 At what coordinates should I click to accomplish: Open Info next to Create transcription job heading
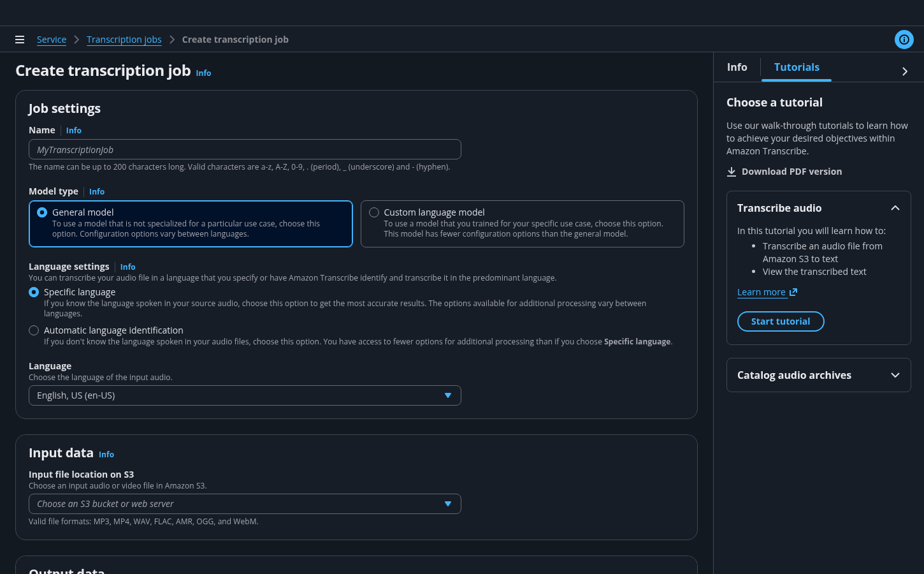(203, 73)
